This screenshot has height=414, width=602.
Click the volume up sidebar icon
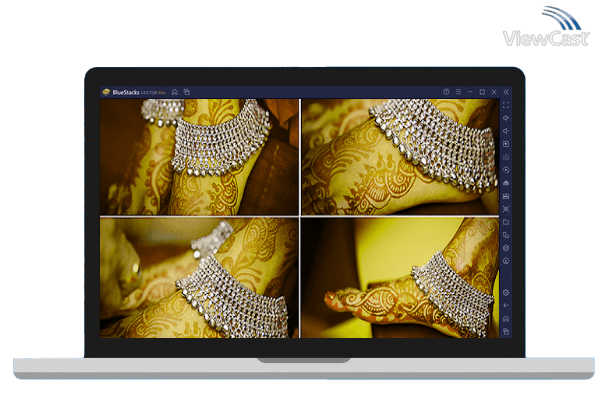click(506, 118)
